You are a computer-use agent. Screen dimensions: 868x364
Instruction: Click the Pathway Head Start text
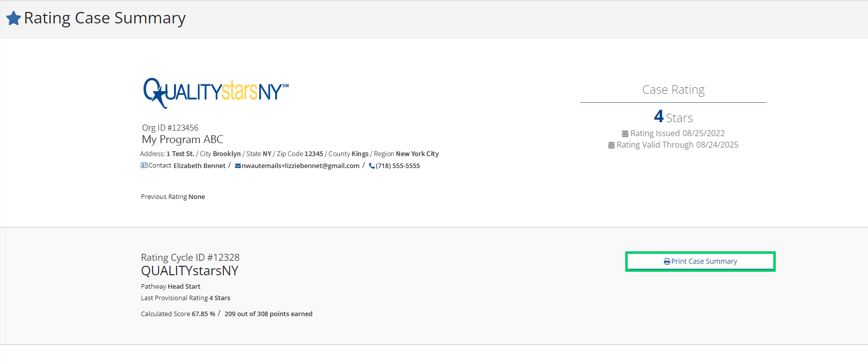click(171, 287)
